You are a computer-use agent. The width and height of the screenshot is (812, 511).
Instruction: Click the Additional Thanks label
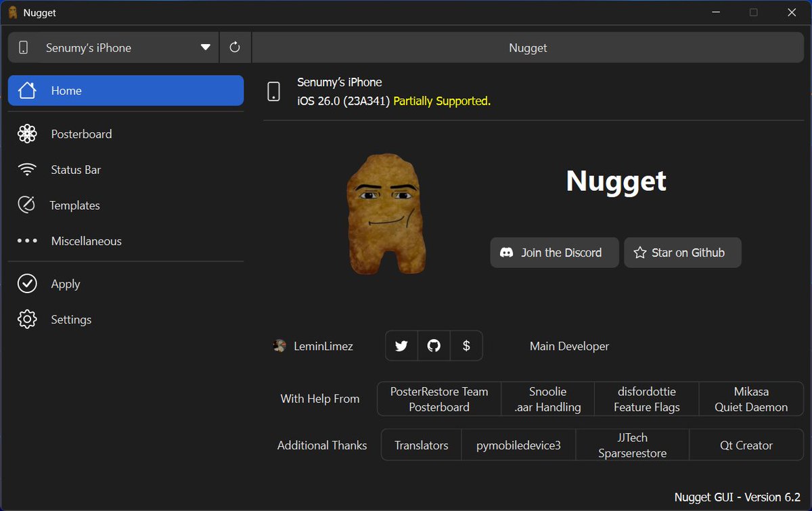tap(322, 445)
